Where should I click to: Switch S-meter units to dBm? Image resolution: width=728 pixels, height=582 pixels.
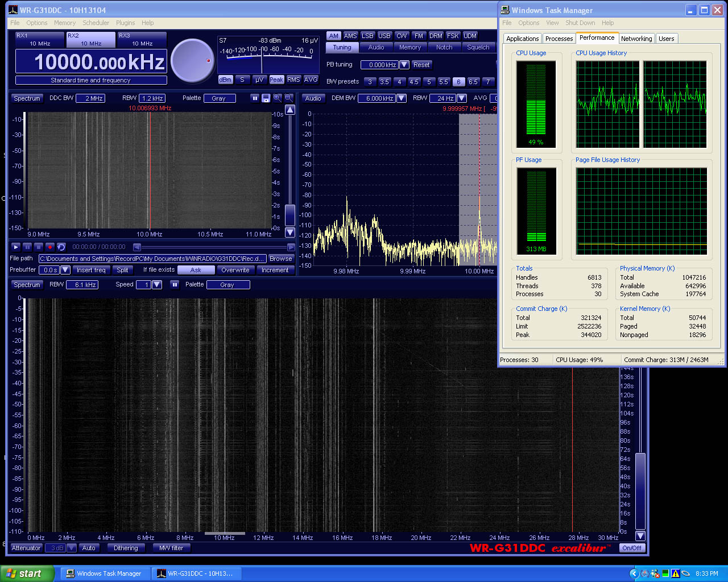click(x=225, y=80)
